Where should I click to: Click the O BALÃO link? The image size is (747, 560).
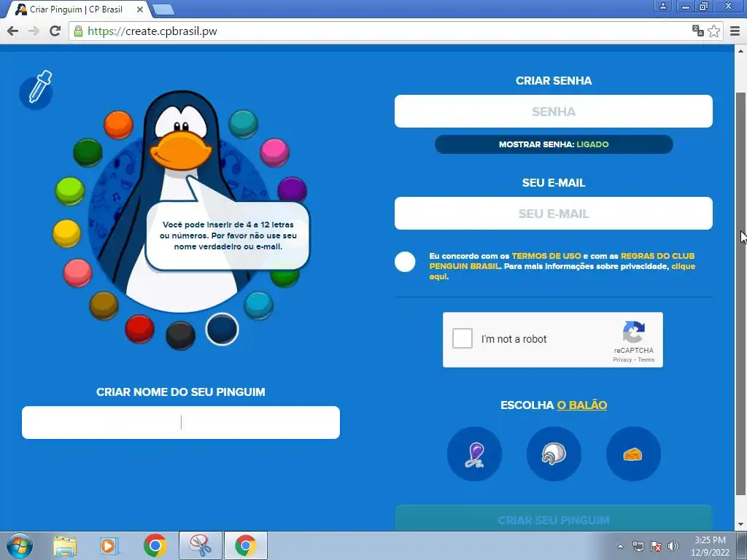581,405
